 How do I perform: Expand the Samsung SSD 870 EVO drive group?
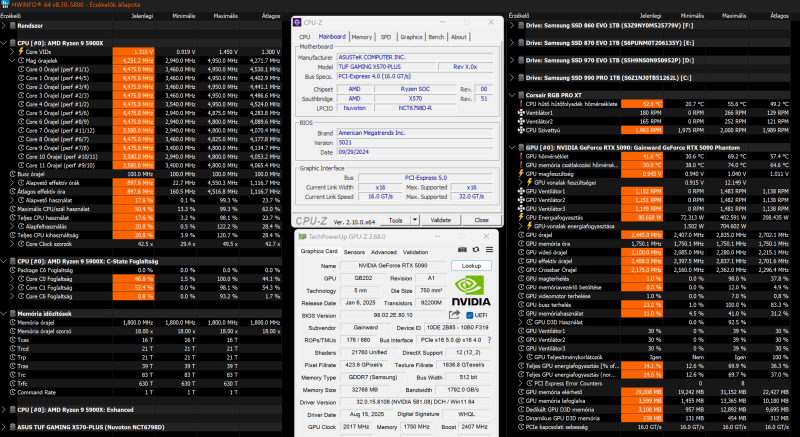(x=512, y=43)
